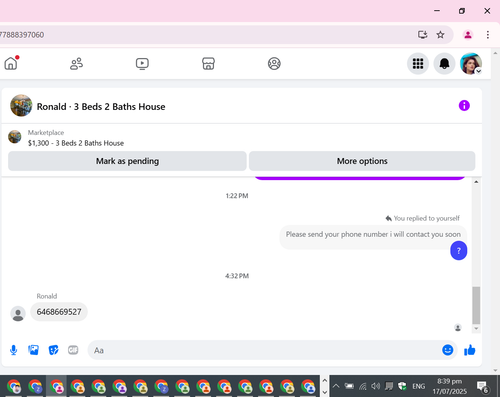Click the taskbar overflow down arrow
This screenshot has height=397, width=500.
pos(324,392)
